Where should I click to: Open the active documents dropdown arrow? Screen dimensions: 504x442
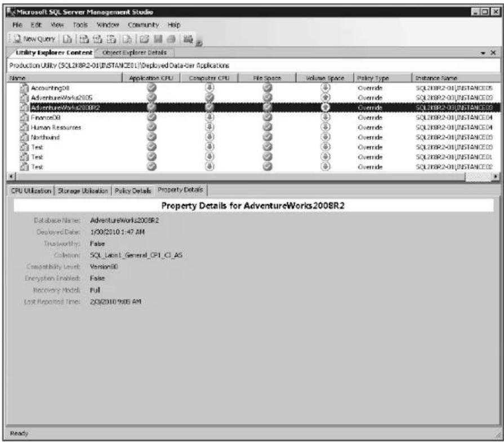coord(483,53)
